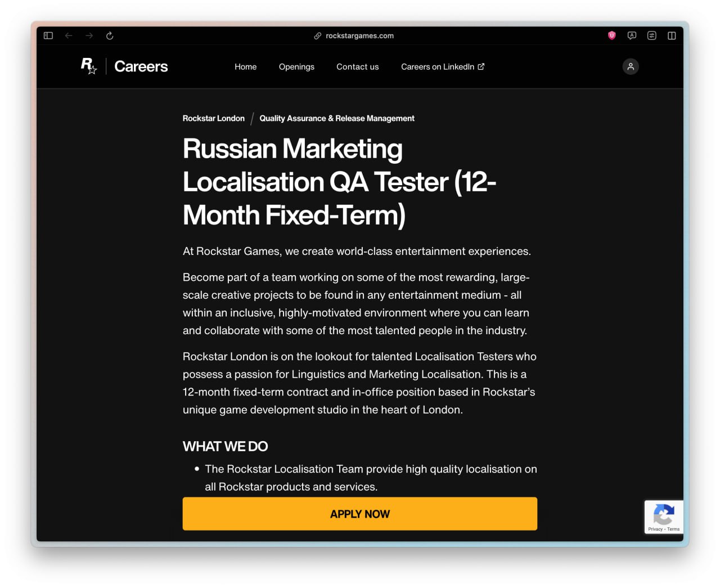Viewport: 720px width, 588px height.
Task: Click the sentence starting 'At Rockstar Games, we create'
Action: click(357, 252)
